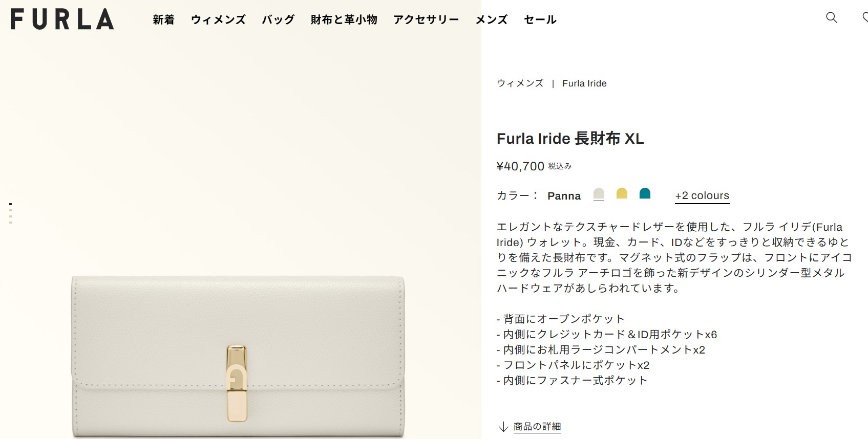This screenshot has height=439, width=868.
Task: Click the wishlist heart icon
Action: point(865,18)
